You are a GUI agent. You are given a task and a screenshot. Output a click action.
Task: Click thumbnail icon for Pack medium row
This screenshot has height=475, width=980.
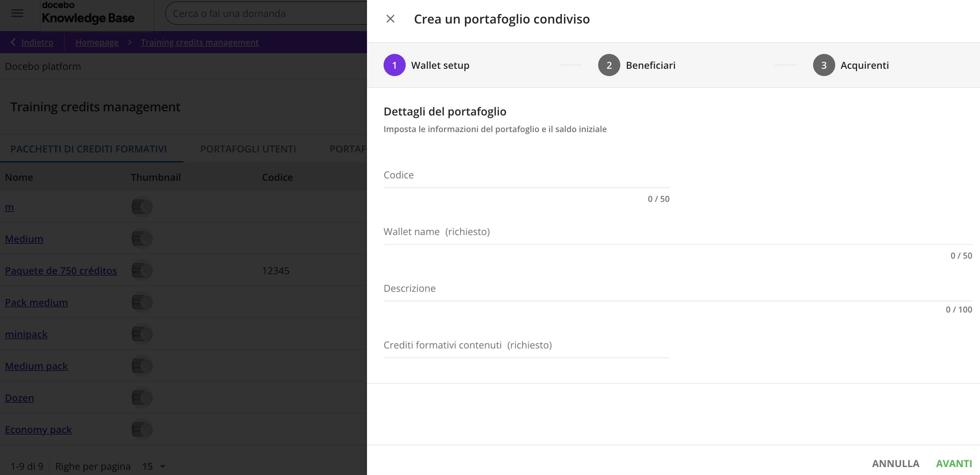coord(142,302)
